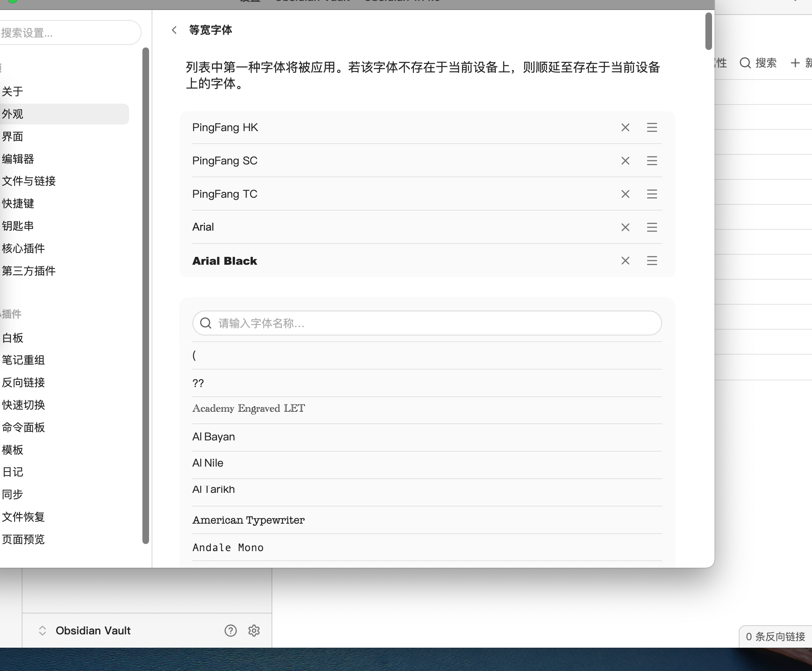812x671 pixels.
Task: Go back from the 等宽字体 page
Action: [174, 30]
